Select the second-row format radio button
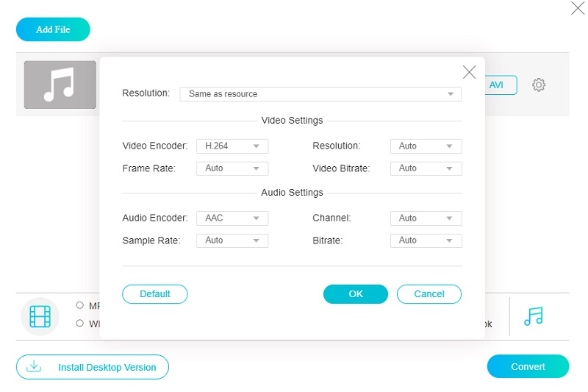Image resolution: width=588 pixels, height=392 pixels. (79, 323)
